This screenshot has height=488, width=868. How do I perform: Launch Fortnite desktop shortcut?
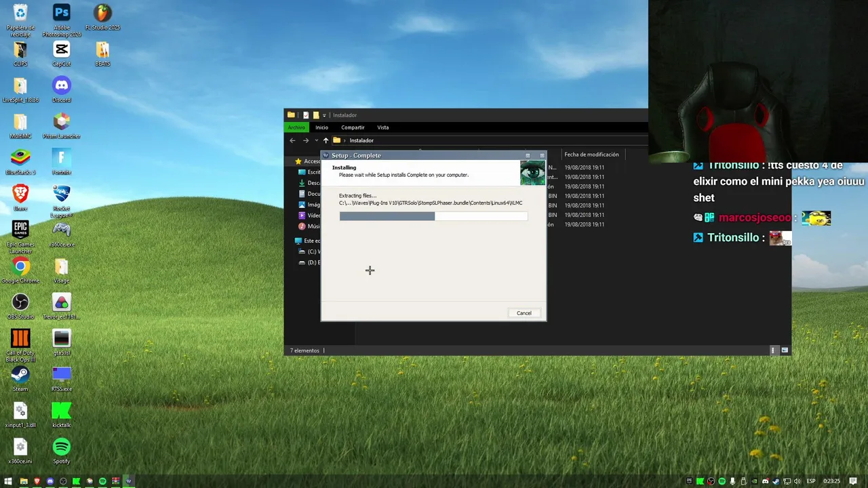61,162
